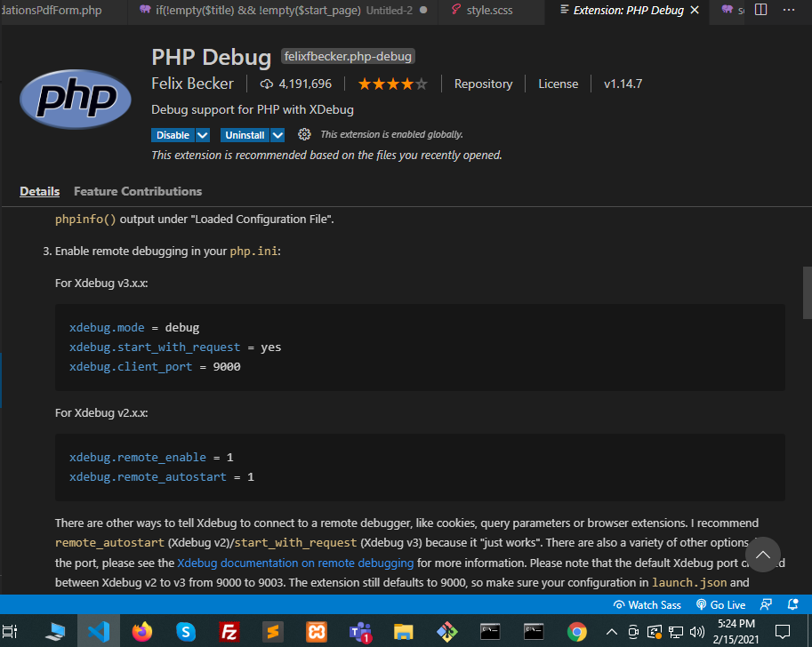Click xdebug.remote_enable = 1 line
The image size is (812, 647).
(151, 458)
